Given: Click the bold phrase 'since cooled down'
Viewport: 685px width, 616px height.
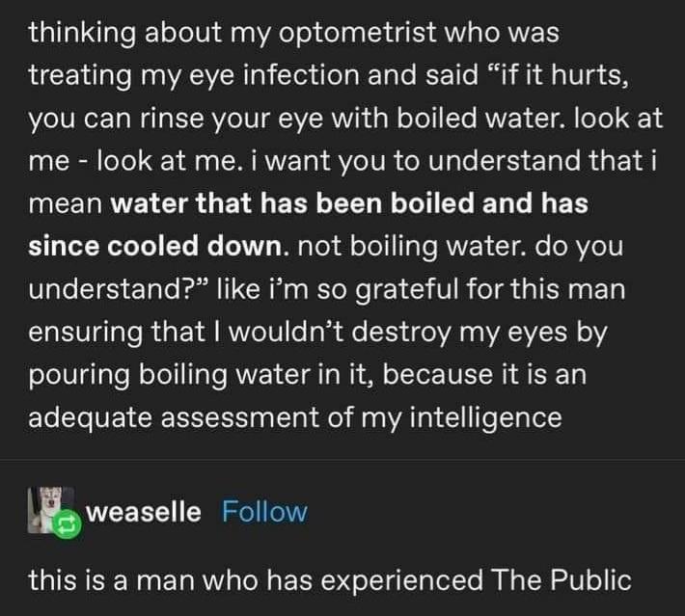Looking at the screenshot, I should click(x=156, y=246).
